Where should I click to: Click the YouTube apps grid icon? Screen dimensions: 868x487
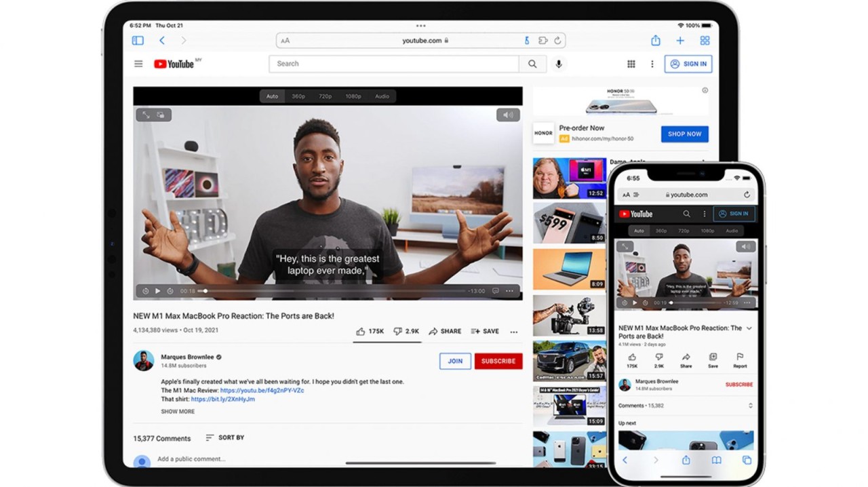pos(631,63)
